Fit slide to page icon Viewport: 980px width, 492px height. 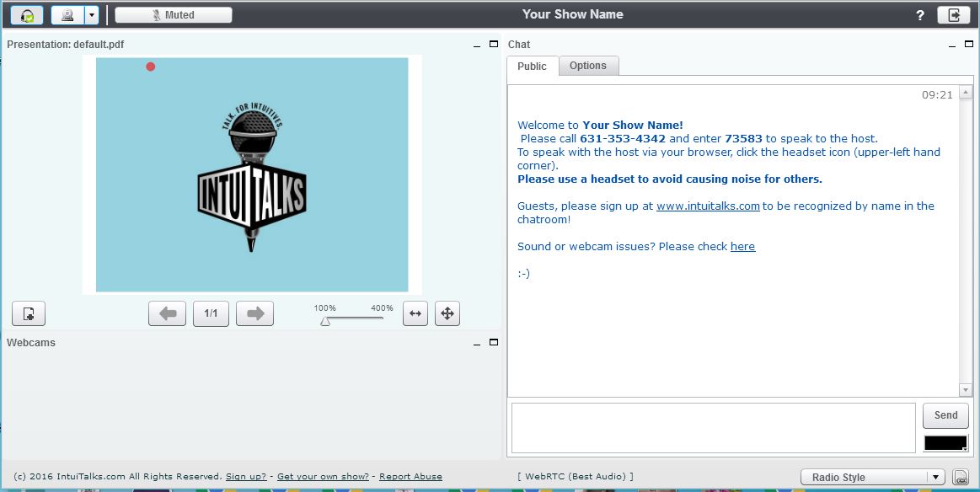[447, 314]
